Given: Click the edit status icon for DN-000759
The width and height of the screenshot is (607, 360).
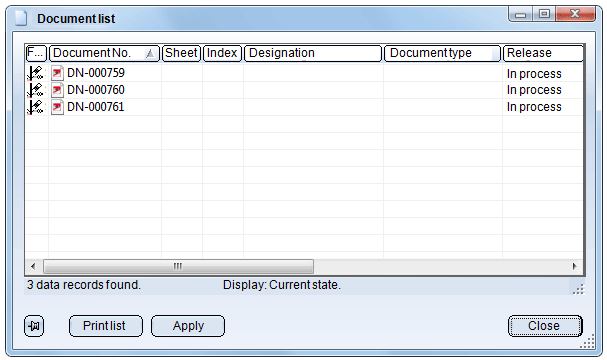Looking at the screenshot, I should (x=36, y=73).
